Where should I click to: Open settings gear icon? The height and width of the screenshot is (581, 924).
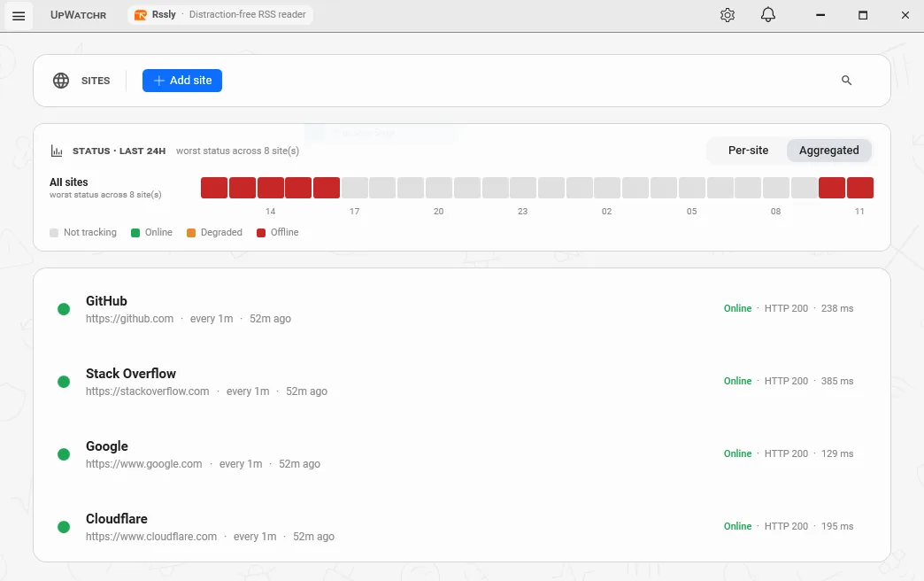click(728, 15)
